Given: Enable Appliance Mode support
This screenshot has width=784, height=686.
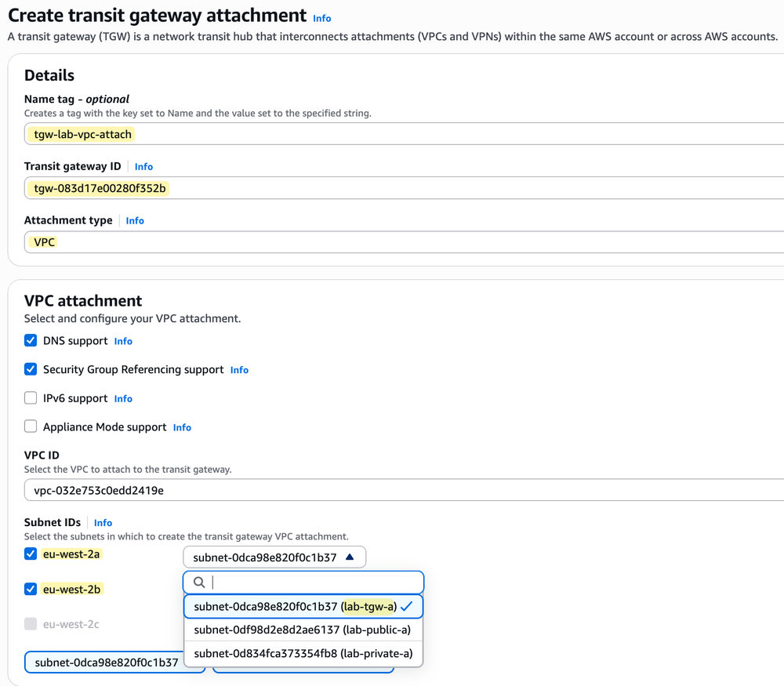Looking at the screenshot, I should (30, 426).
